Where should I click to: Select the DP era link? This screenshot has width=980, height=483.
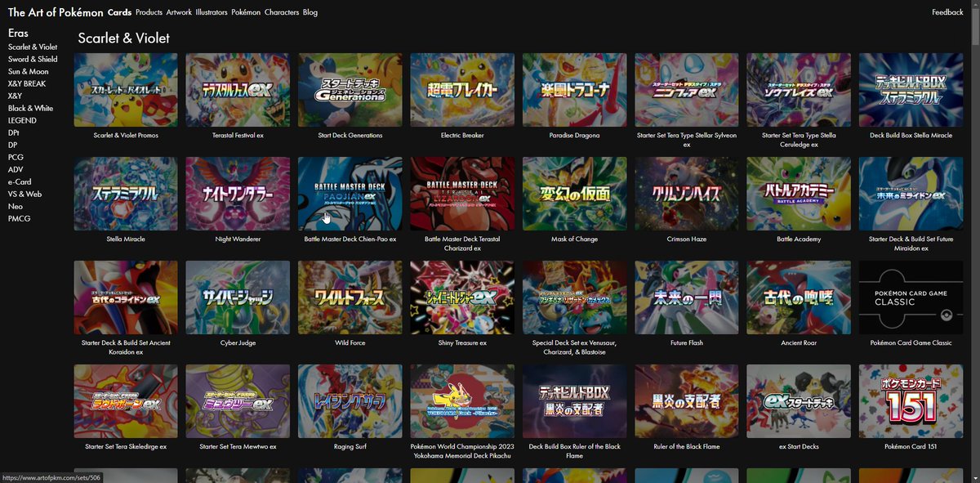coord(13,145)
